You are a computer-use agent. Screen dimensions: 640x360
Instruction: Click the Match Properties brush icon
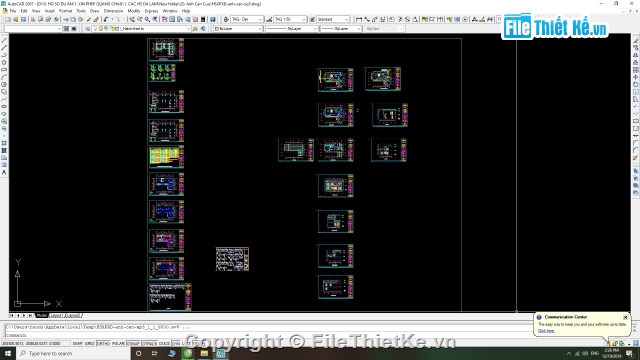tap(96, 19)
